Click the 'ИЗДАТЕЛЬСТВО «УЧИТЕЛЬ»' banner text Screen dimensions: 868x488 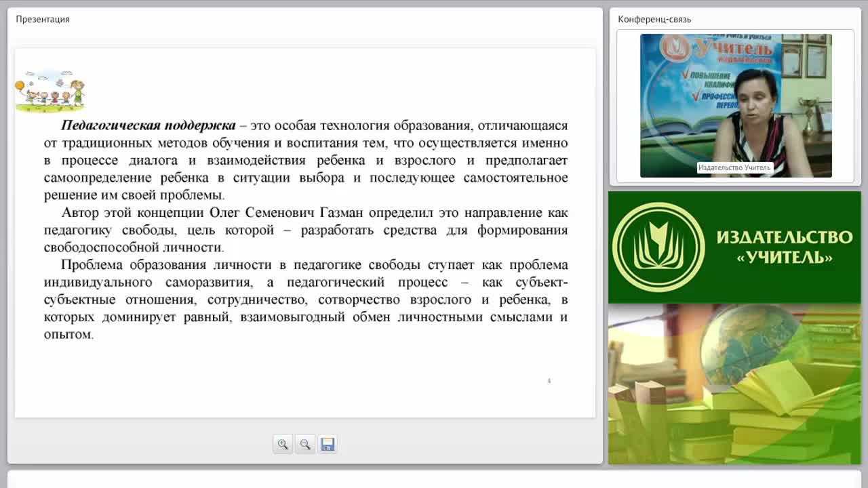pyautogui.click(x=785, y=247)
